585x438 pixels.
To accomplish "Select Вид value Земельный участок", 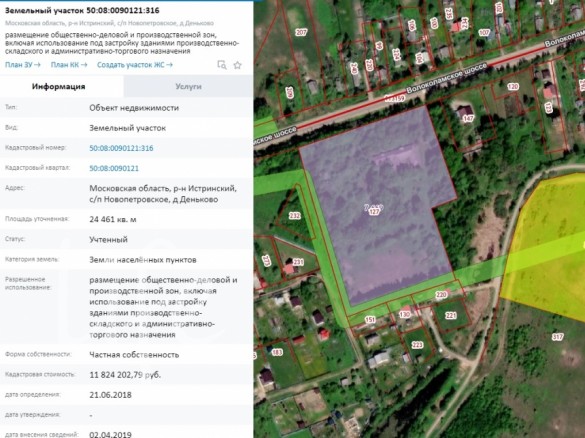I will [128, 128].
